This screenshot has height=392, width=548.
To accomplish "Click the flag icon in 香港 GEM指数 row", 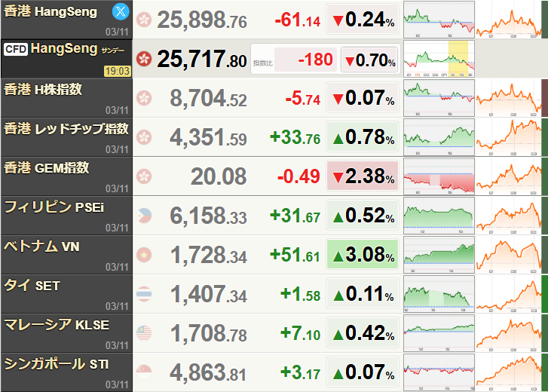I will (144, 176).
